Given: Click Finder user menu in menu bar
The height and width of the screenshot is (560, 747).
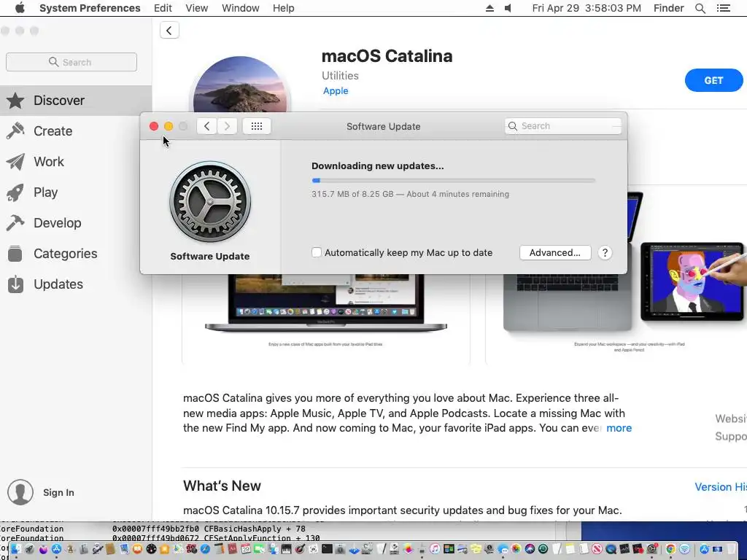Looking at the screenshot, I should click(668, 8).
